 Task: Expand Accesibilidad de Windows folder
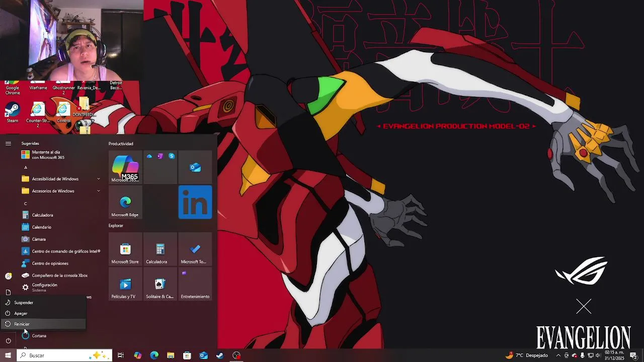61,179
